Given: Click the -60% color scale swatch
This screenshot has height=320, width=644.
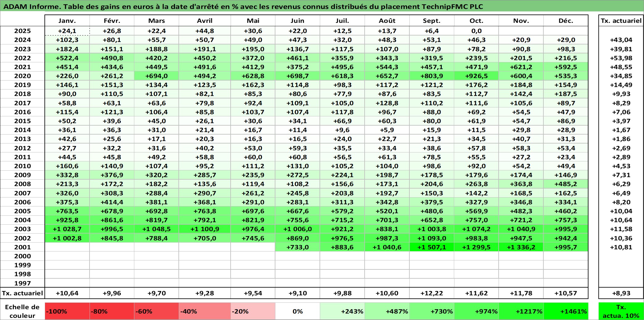Looking at the screenshot, I should pos(157,311).
